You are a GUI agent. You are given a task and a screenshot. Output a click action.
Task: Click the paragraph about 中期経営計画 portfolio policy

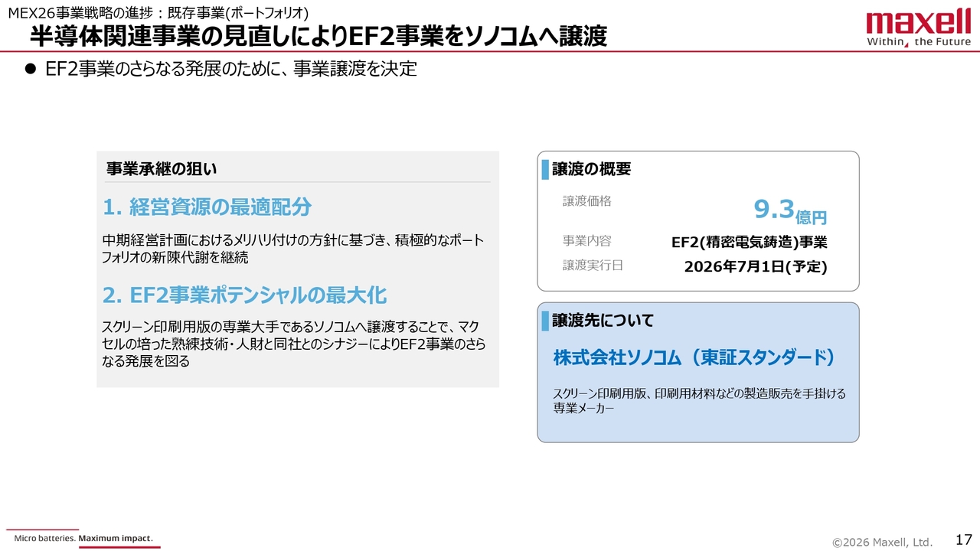pyautogui.click(x=293, y=249)
